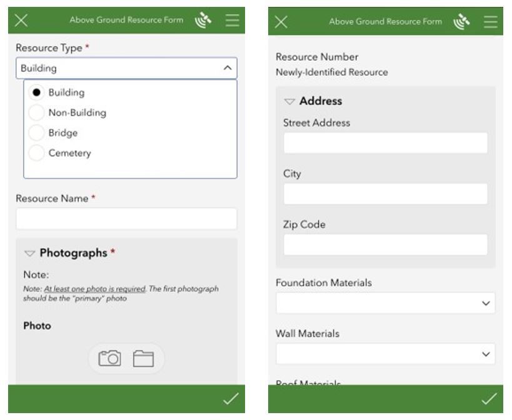Select the Building radio option
Viewport: 512px width, 420px height.
pyautogui.click(x=36, y=92)
